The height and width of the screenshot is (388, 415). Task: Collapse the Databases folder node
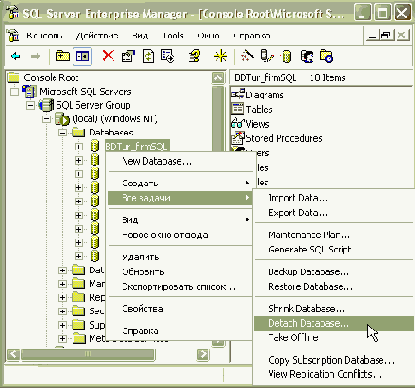pyautogui.click(x=62, y=133)
